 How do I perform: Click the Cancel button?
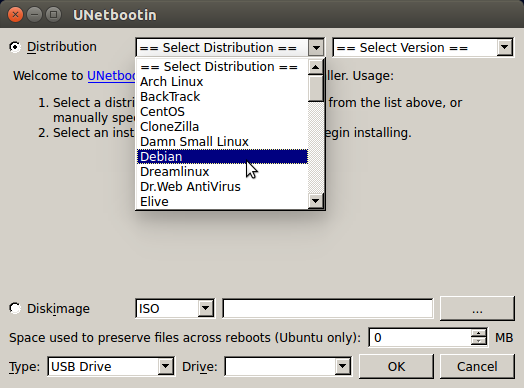coord(477,367)
